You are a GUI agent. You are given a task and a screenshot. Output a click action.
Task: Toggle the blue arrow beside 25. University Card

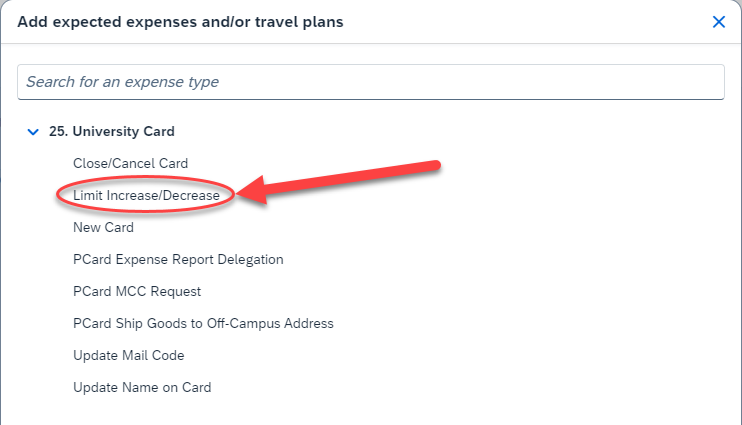tap(33, 131)
